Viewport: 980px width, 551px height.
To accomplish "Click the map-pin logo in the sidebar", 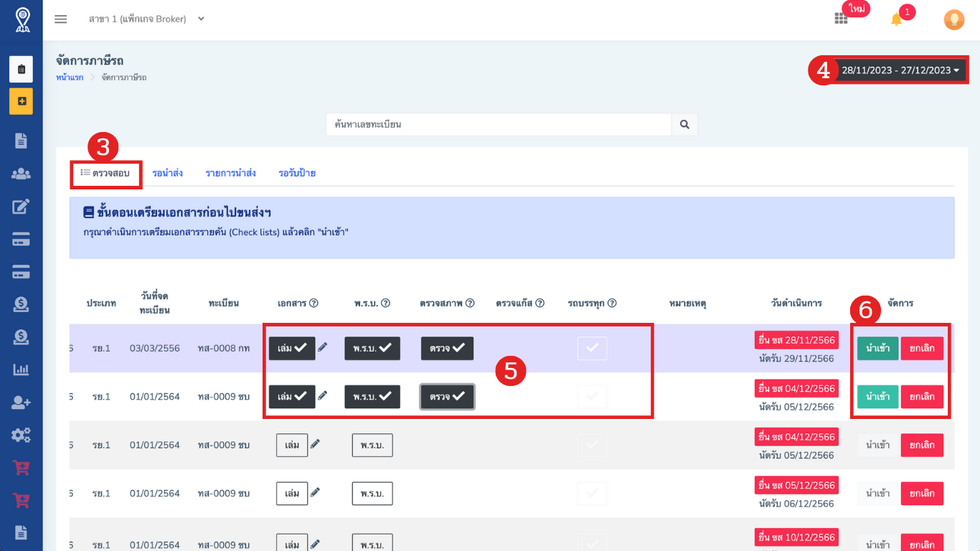I will 22,20.
